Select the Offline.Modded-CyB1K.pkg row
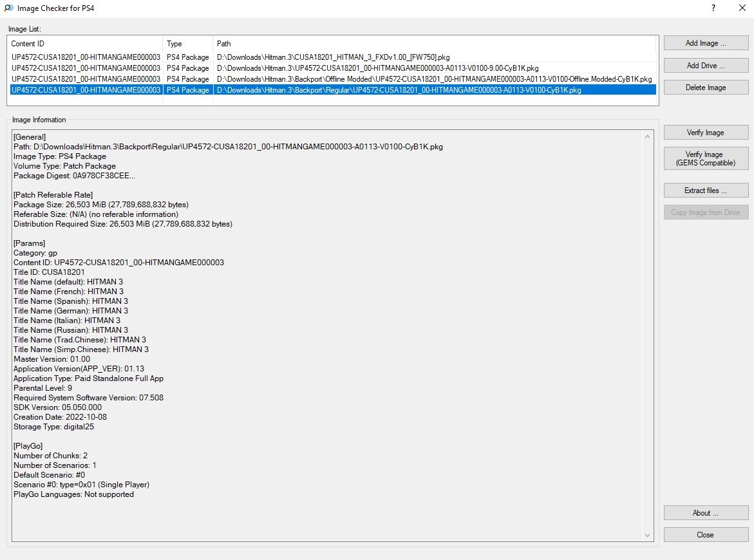The image size is (754, 560). click(x=434, y=79)
